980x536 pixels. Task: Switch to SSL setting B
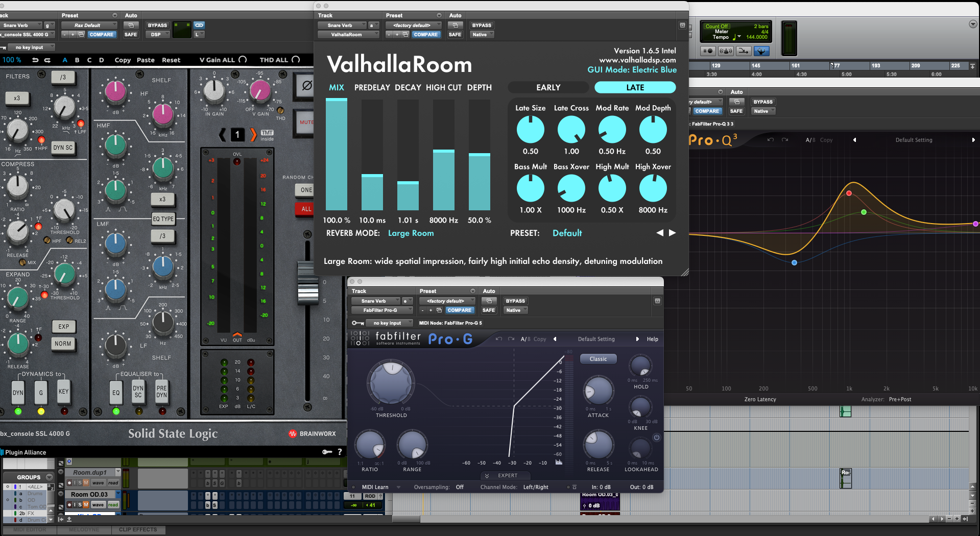[77, 60]
